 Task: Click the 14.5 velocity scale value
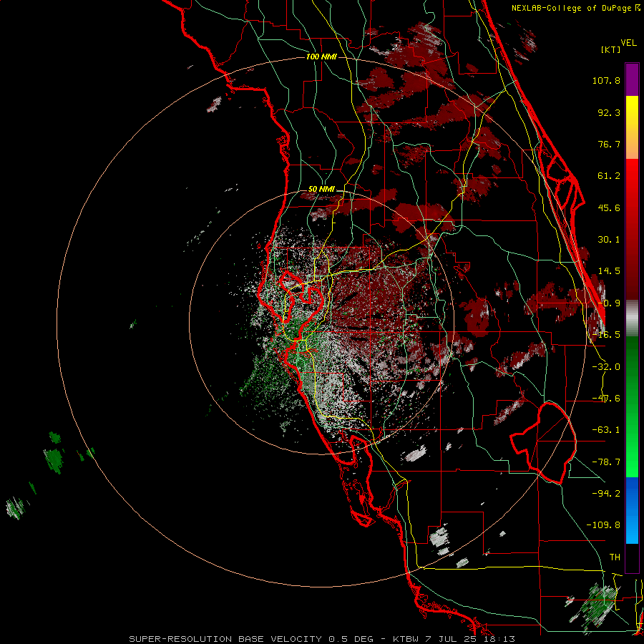(609, 271)
